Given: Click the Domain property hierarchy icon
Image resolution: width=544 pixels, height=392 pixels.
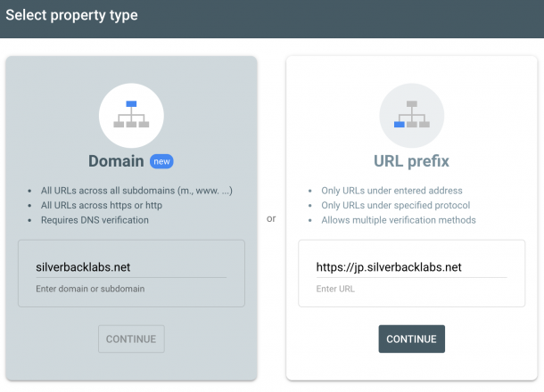Looking at the screenshot, I should [131, 116].
